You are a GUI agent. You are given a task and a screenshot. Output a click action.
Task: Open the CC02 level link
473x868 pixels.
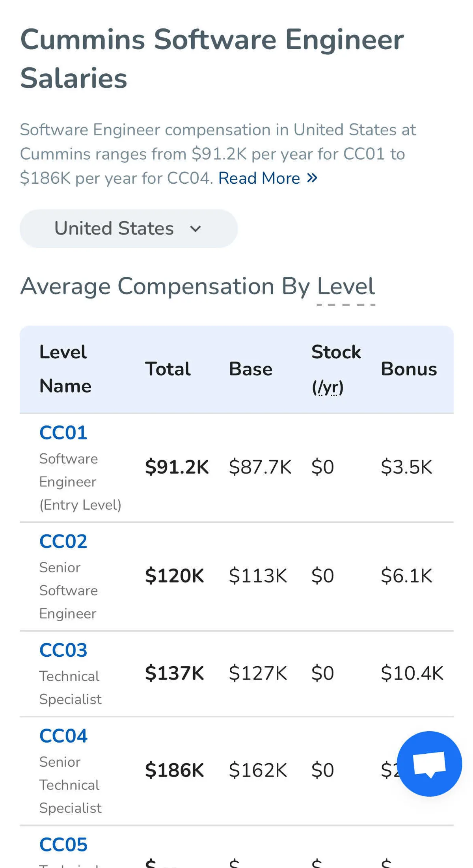[x=63, y=542]
